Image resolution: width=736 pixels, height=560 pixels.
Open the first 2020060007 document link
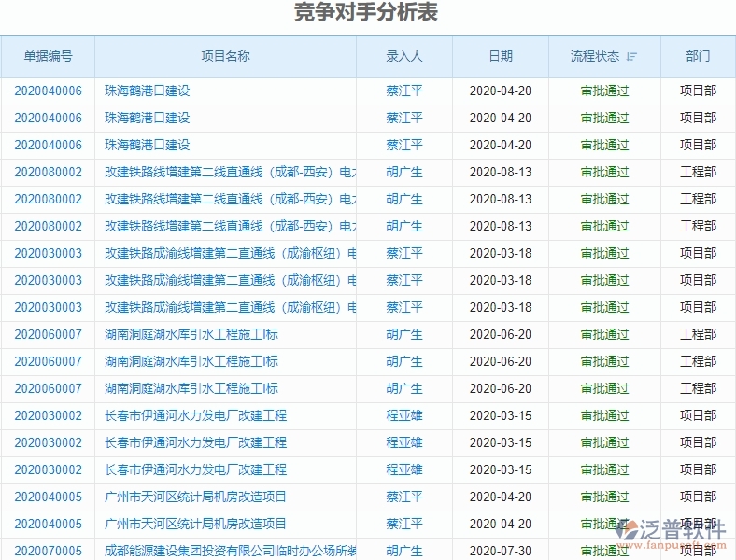click(48, 334)
